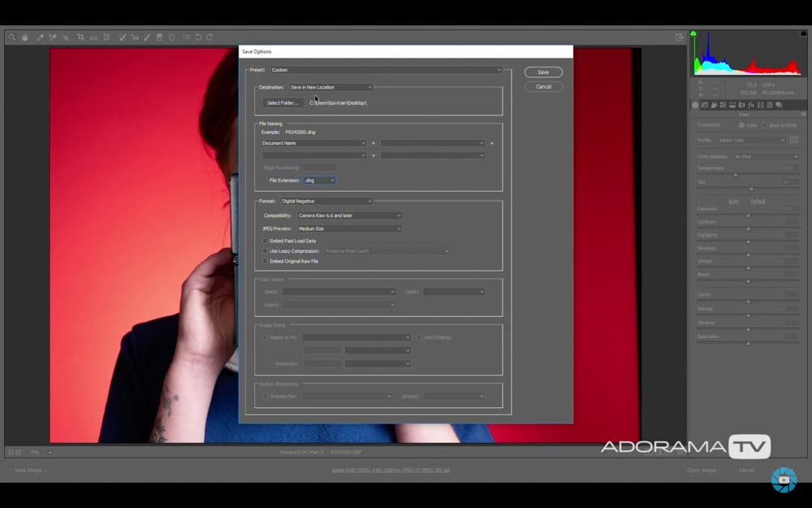Click the rotate image clockwise icon
The height and width of the screenshot is (508, 812).
pyautogui.click(x=209, y=37)
